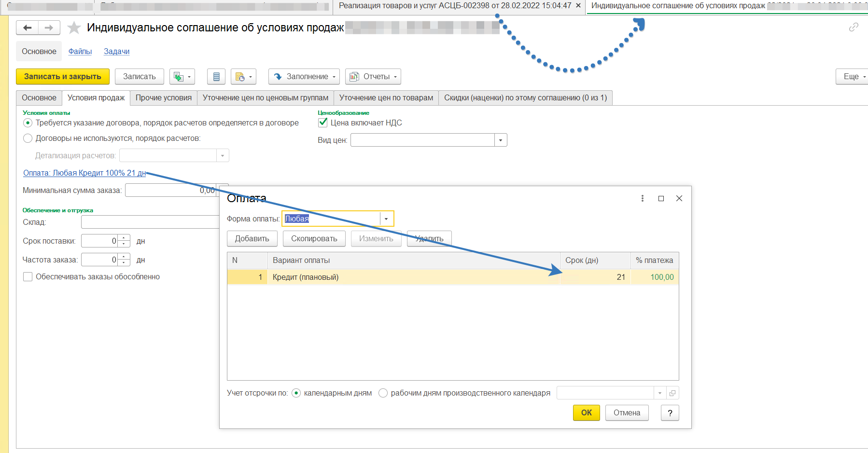Click the back navigation arrow

click(28, 28)
